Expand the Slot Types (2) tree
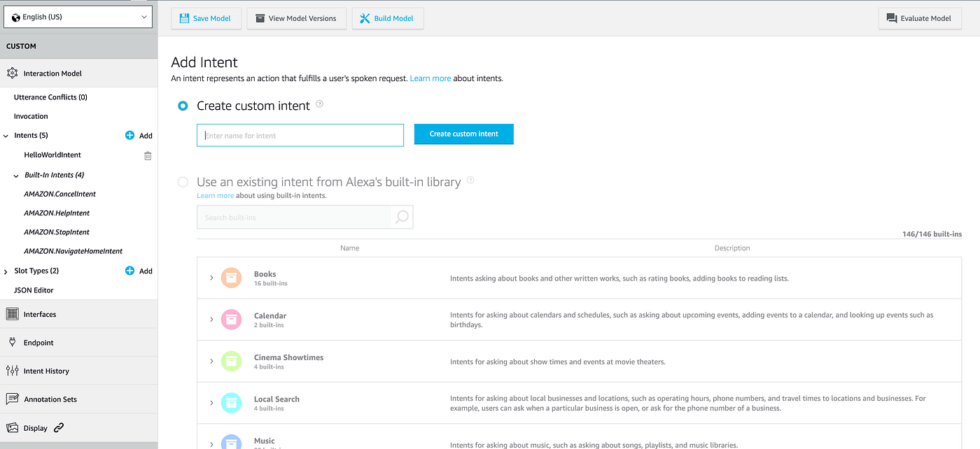This screenshot has width=980, height=449. (6, 271)
